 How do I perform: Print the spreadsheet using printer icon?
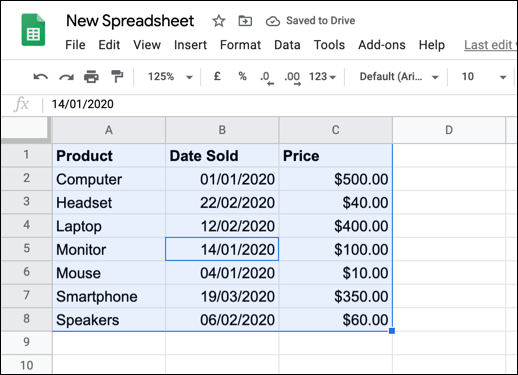[91, 77]
